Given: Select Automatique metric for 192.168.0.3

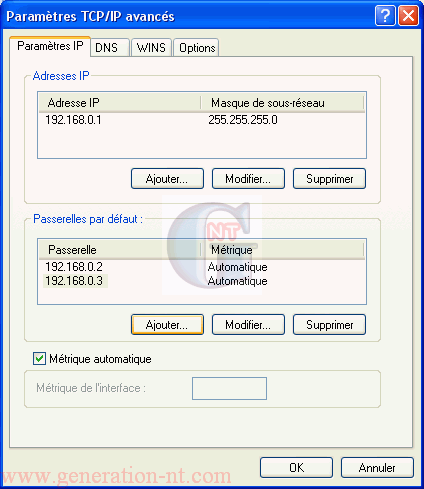Looking at the screenshot, I should 237,281.
